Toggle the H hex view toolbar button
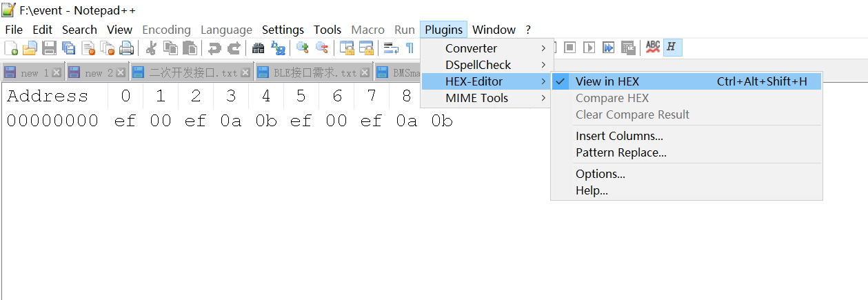This screenshot has width=868, height=300. pyautogui.click(x=672, y=48)
